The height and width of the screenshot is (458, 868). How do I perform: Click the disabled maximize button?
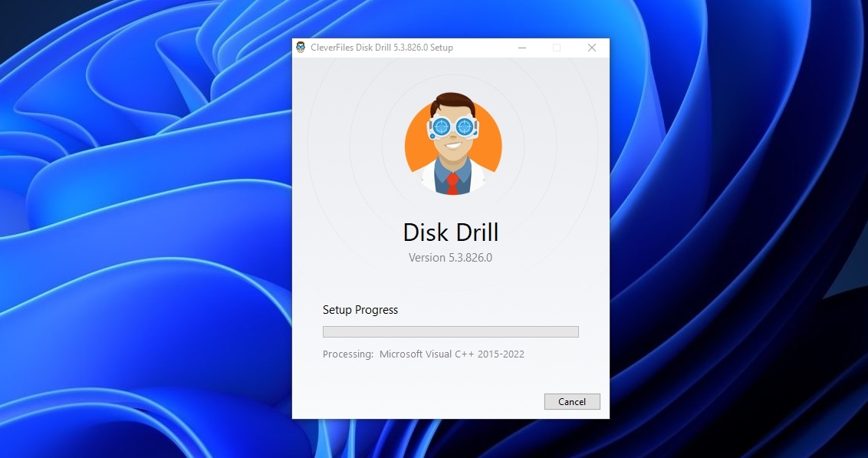point(557,48)
